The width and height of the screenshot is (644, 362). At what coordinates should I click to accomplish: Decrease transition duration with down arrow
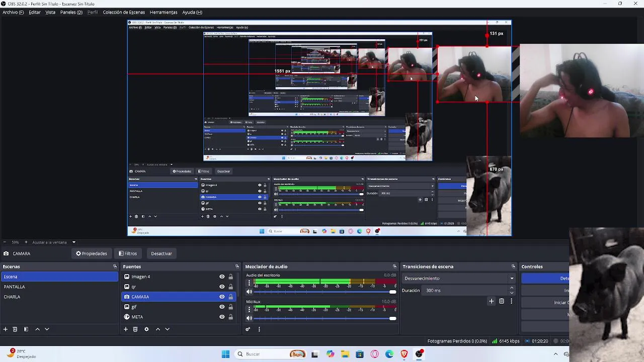[512, 293]
